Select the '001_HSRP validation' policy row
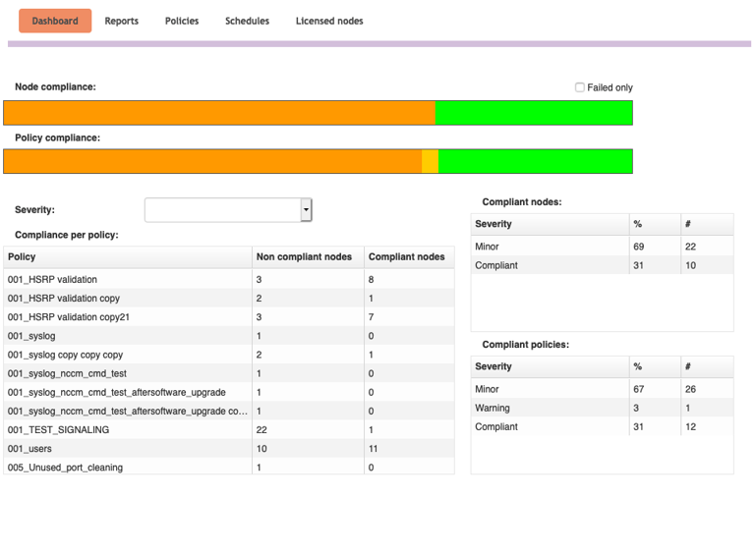 (x=229, y=279)
